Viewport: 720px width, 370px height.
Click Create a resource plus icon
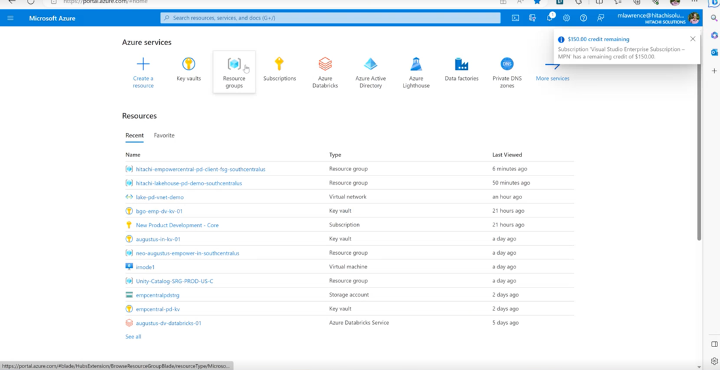(x=143, y=63)
